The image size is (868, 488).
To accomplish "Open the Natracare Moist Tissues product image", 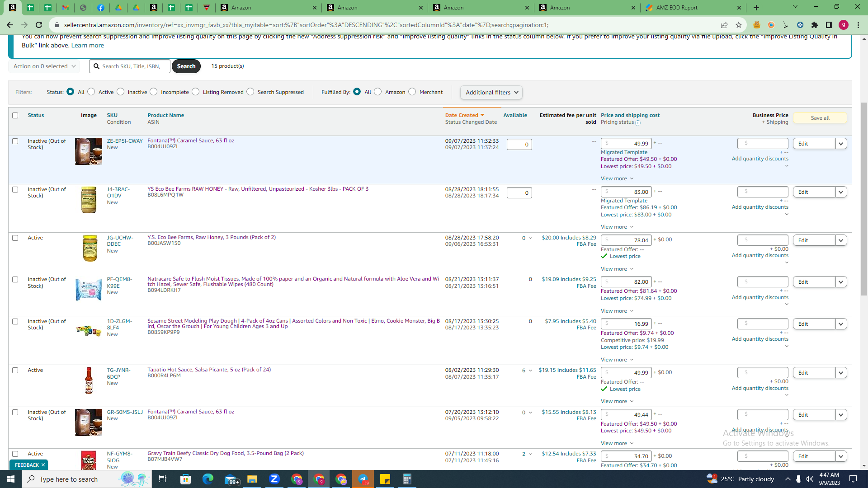I will (x=89, y=290).
